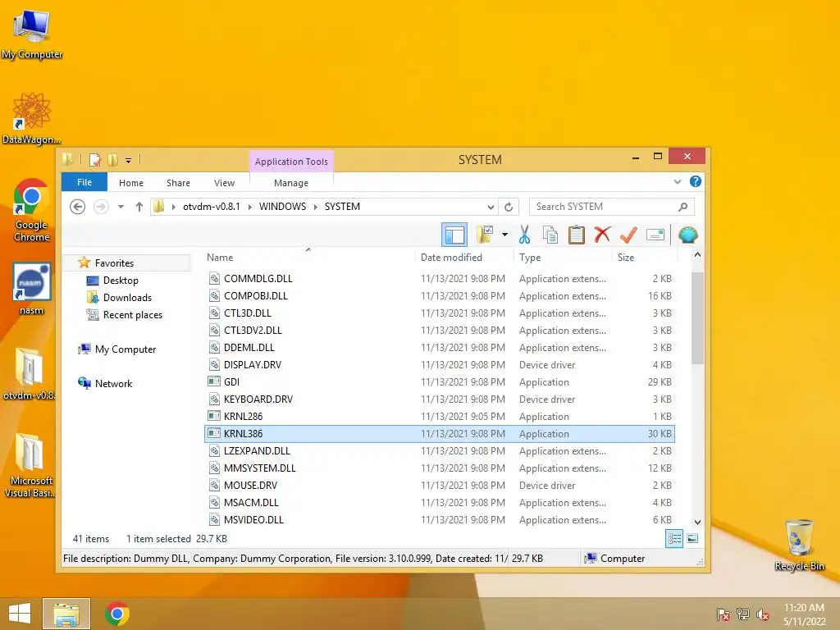This screenshot has width=840, height=630.
Task: Click the search magnifier icon
Action: [683, 207]
